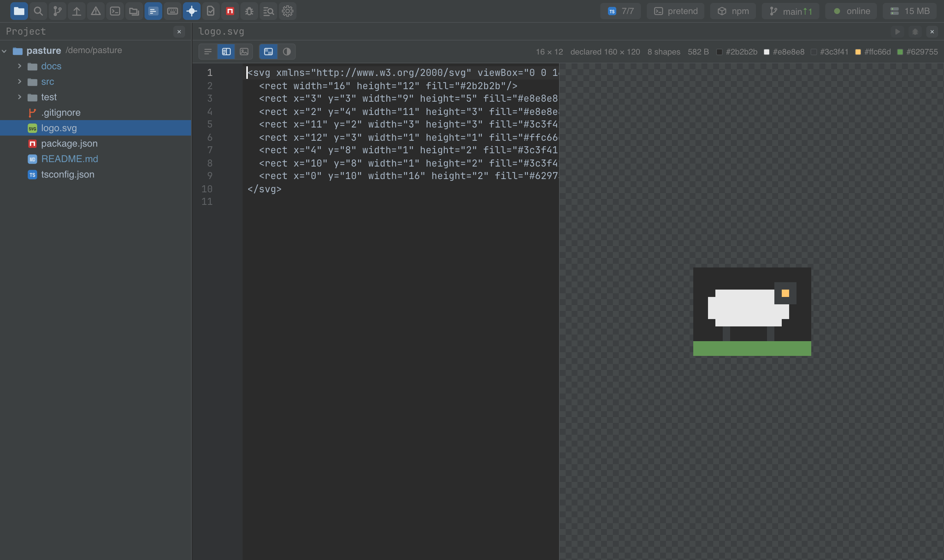Click the stacked windows icon in the toolbar

(x=134, y=11)
